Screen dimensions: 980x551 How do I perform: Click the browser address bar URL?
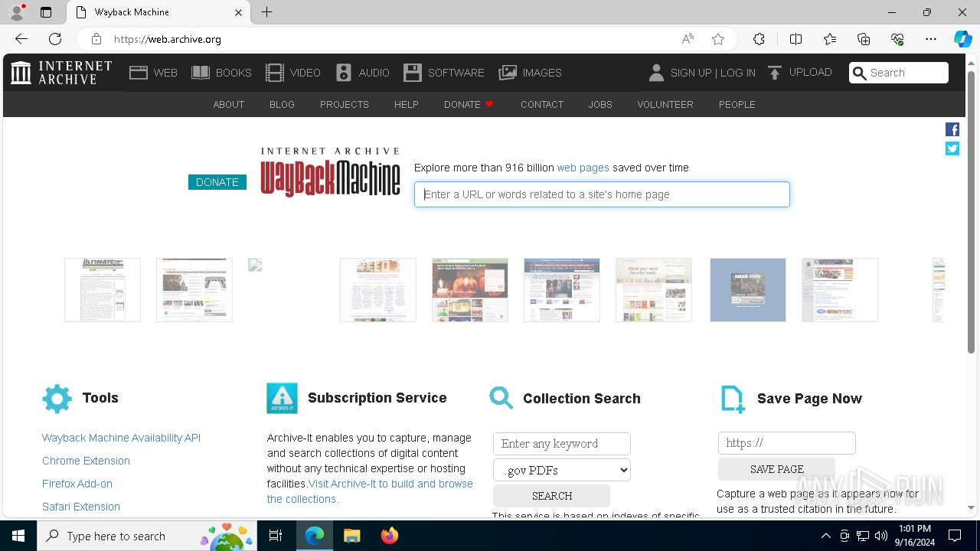(x=168, y=39)
